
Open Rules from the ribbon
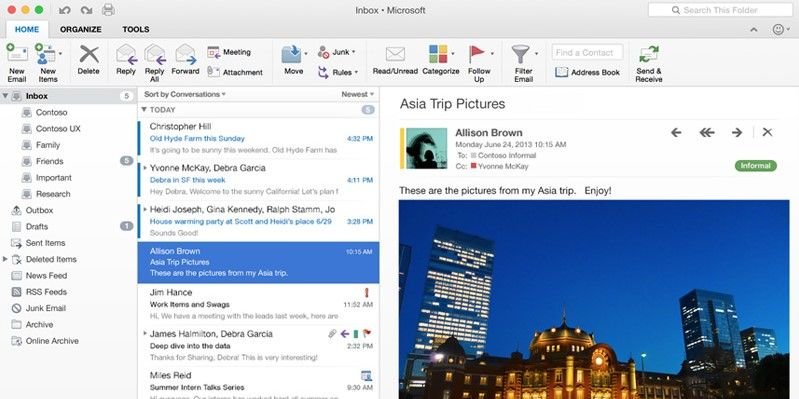338,72
